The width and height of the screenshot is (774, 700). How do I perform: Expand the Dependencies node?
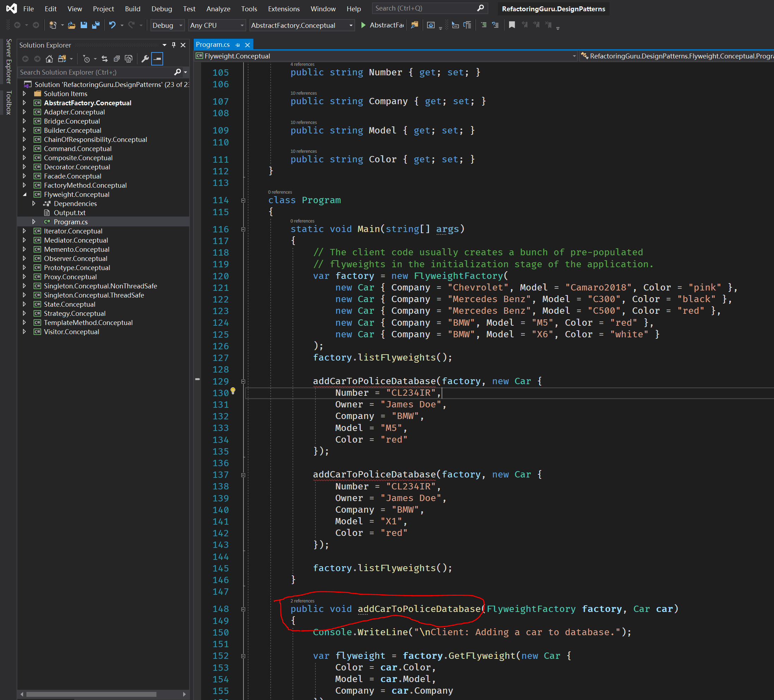pyautogui.click(x=34, y=204)
